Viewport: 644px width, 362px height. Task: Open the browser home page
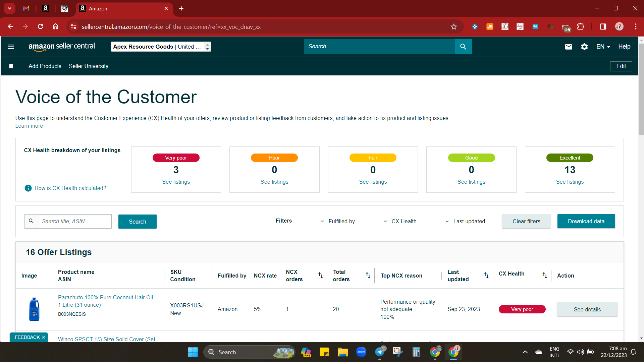point(56,27)
